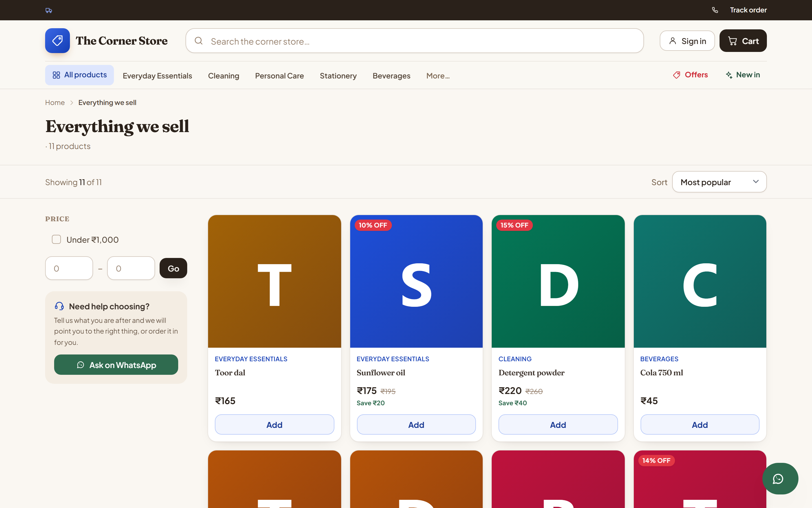Screen dimensions: 812x508
Task: Click the Cola 750 ml product title
Action: (x=662, y=373)
